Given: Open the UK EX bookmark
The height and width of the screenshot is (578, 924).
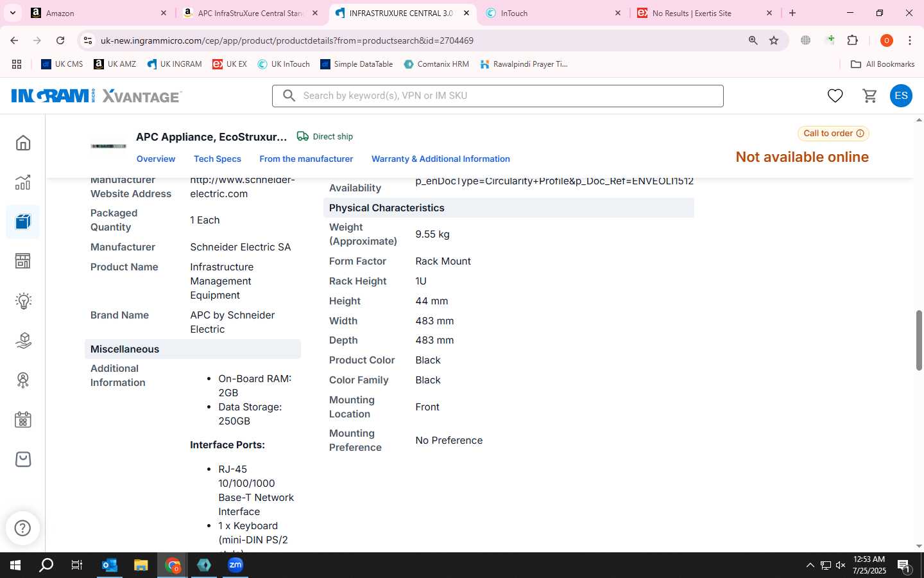Looking at the screenshot, I should tap(230, 64).
